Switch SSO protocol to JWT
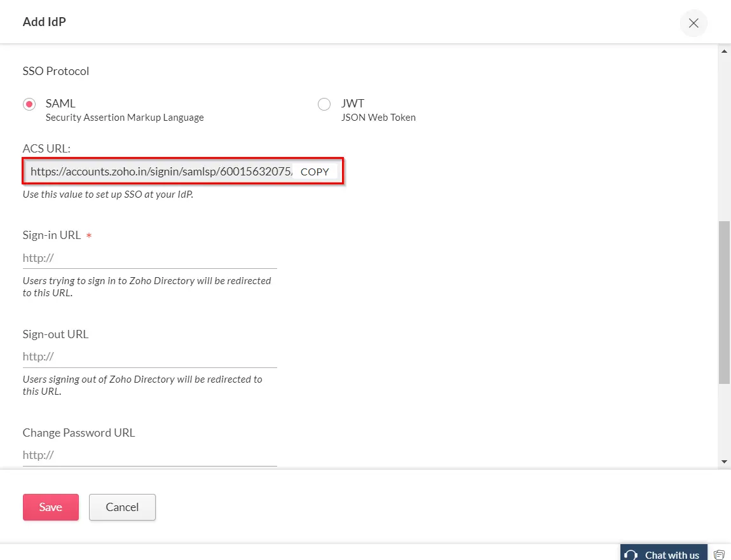Image resolution: width=731 pixels, height=560 pixels. 324,104
